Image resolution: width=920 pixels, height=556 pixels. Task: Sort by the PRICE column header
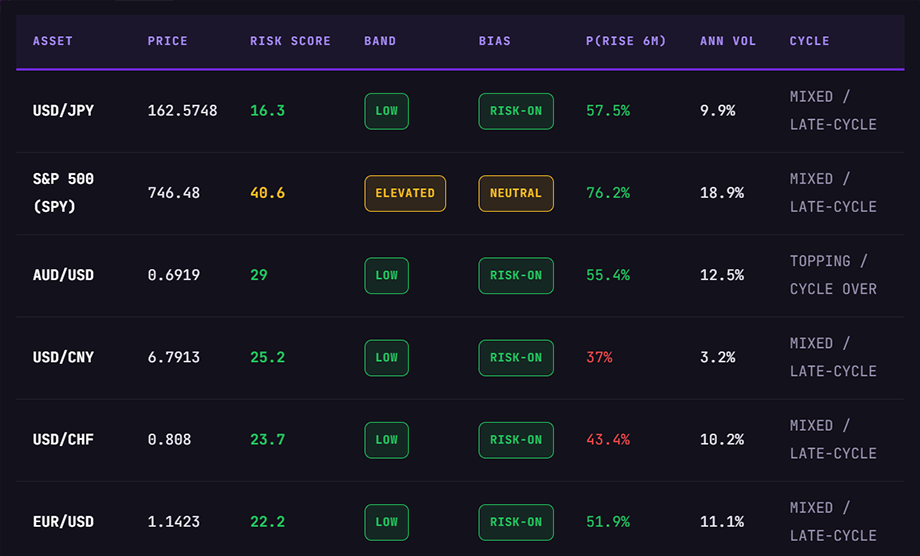click(168, 41)
